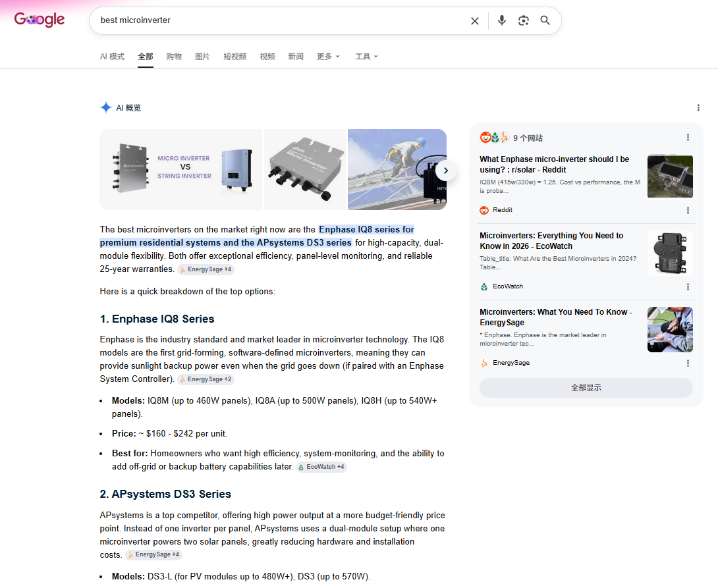This screenshot has height=588, width=718.
Task: Click the EnergySage source icon
Action: click(484, 363)
